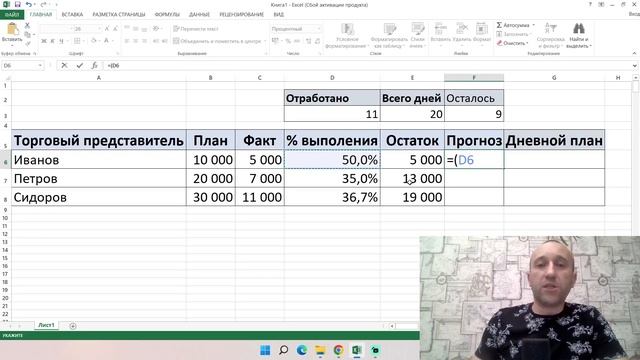This screenshot has width=640, height=360.
Task: Click the Increase font size icon
Action: [107, 29]
